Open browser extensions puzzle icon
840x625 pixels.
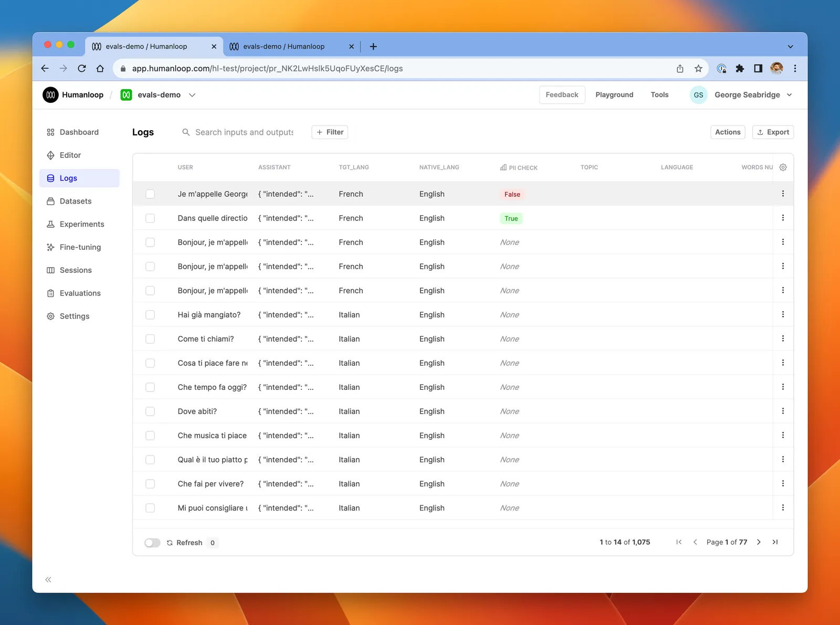coord(740,68)
